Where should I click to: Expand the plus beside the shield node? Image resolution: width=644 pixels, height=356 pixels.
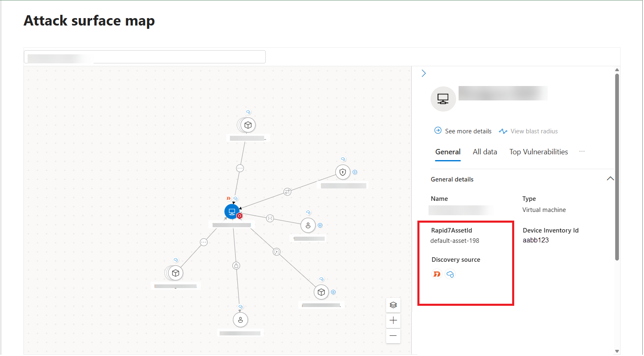coord(355,172)
